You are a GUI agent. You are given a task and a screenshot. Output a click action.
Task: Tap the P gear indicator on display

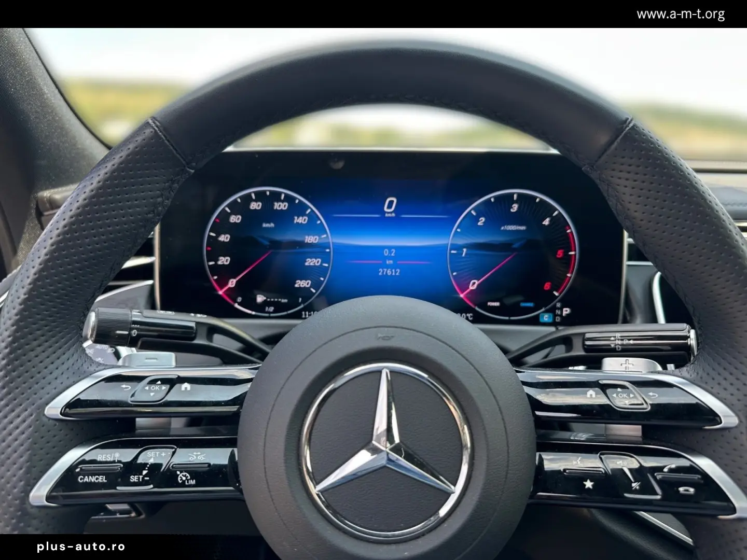click(566, 312)
